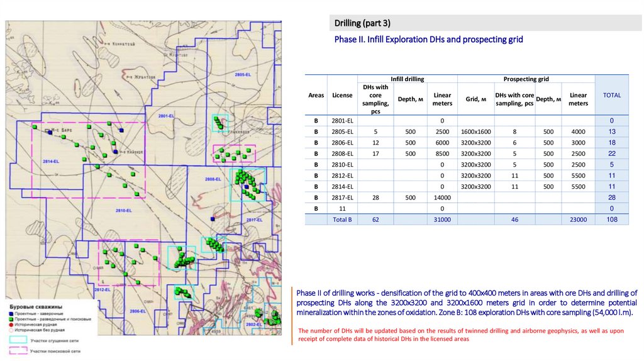Click the '2814-EL' label on the map
Image resolution: width=644 pixels, height=361 pixels.
coord(50,162)
